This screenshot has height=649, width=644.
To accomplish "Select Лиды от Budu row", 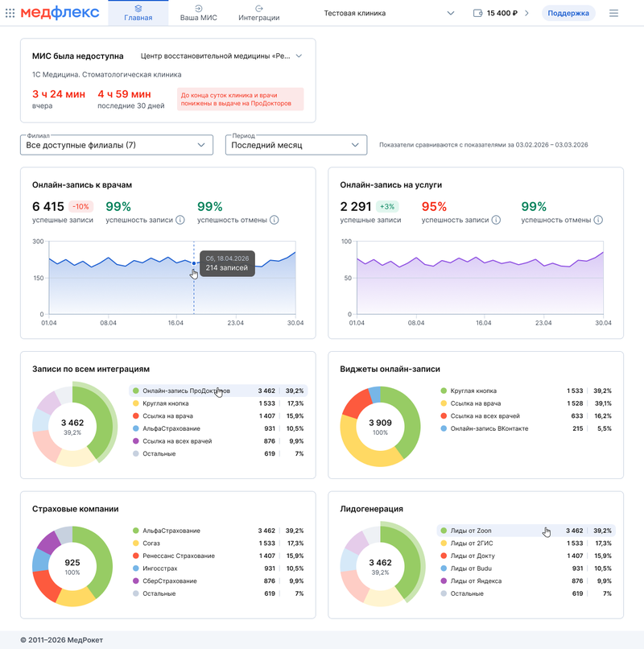I will tap(526, 568).
